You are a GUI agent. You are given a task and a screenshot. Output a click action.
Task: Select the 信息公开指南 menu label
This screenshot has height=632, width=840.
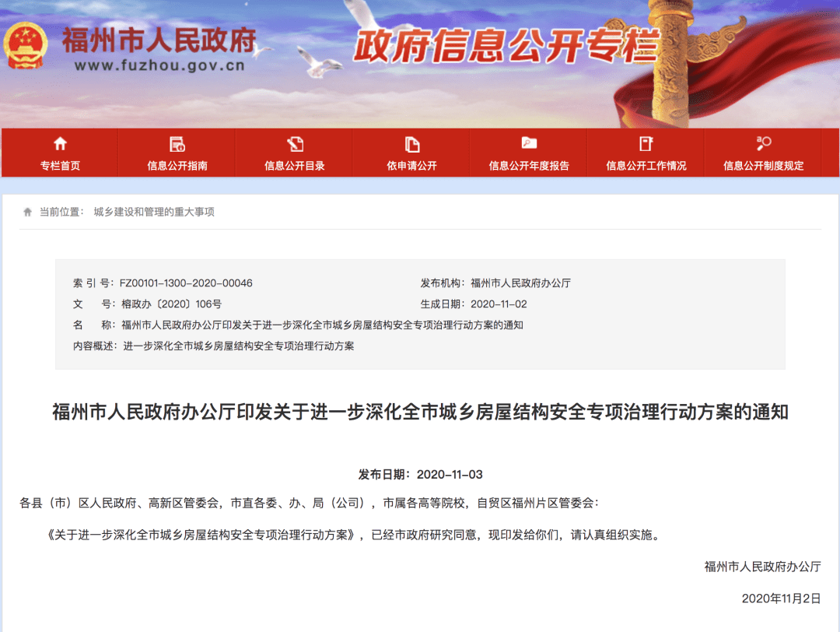pos(177,166)
